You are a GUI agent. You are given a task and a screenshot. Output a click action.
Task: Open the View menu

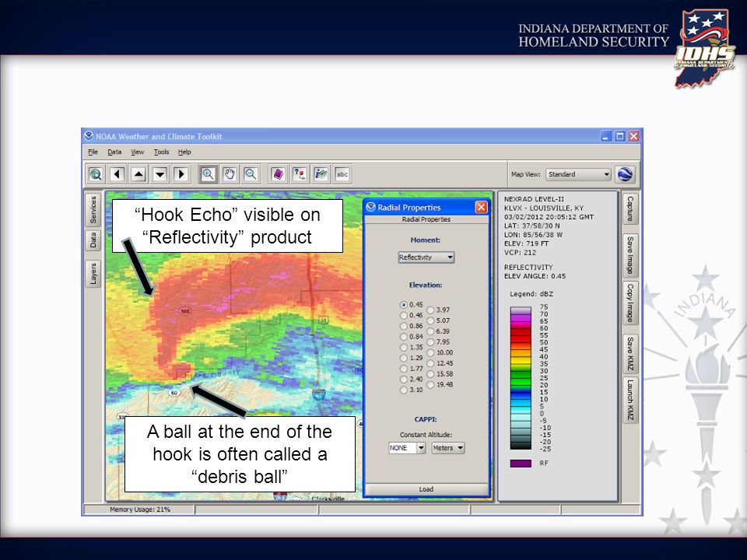click(137, 152)
